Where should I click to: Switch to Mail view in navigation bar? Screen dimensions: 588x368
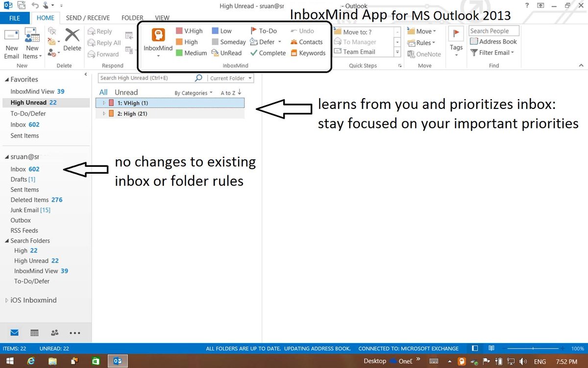(14, 333)
